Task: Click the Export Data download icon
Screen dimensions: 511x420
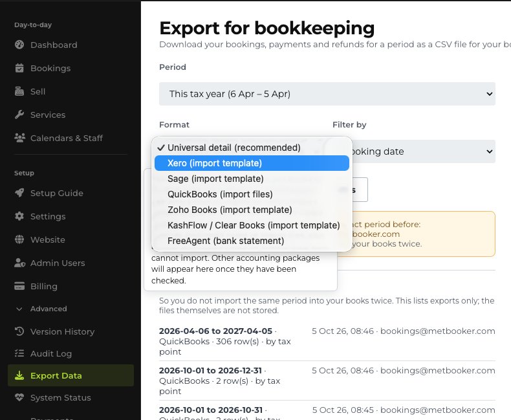Action: tap(19, 375)
